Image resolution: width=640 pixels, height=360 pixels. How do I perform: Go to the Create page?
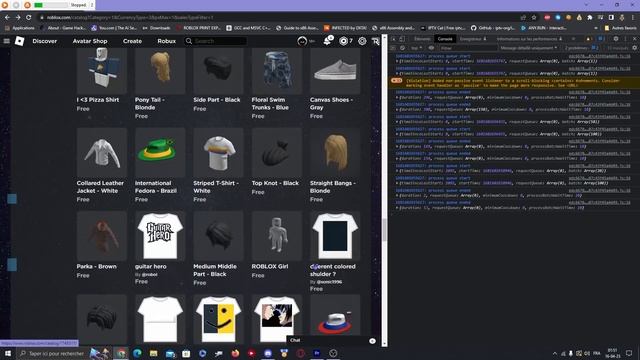point(132,41)
